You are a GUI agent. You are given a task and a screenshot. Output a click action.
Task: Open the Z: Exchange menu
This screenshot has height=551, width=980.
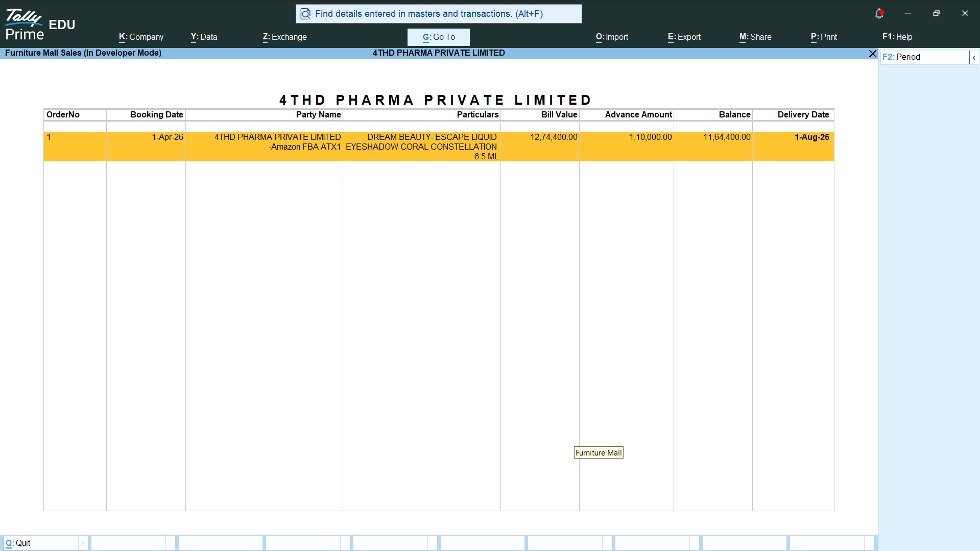284,37
